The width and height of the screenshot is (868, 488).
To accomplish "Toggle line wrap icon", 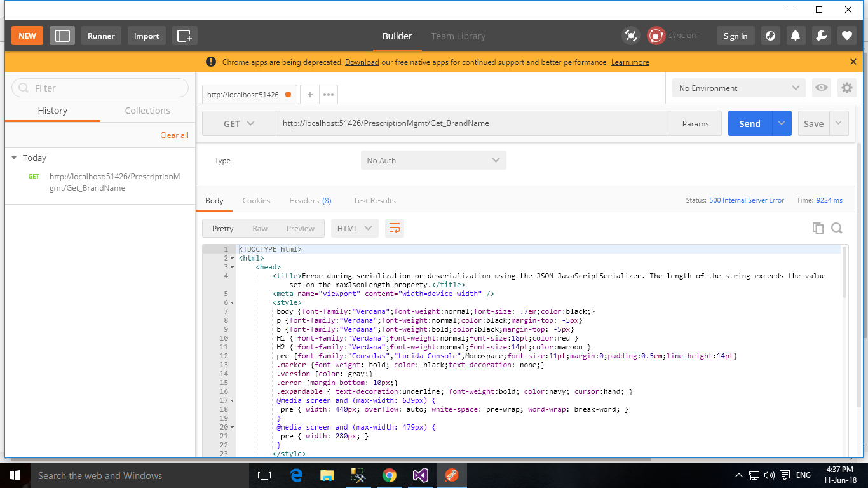I will click(395, 229).
